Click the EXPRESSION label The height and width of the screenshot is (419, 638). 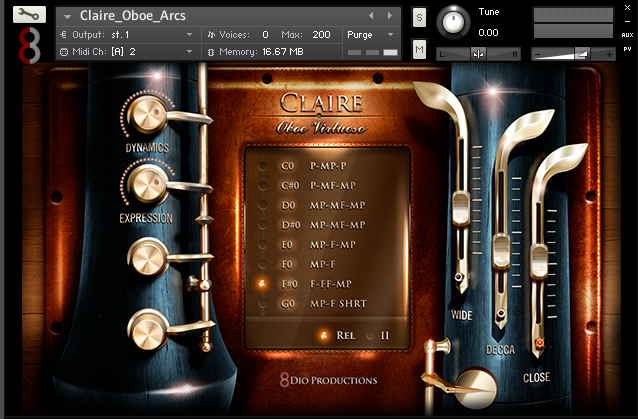tap(146, 218)
